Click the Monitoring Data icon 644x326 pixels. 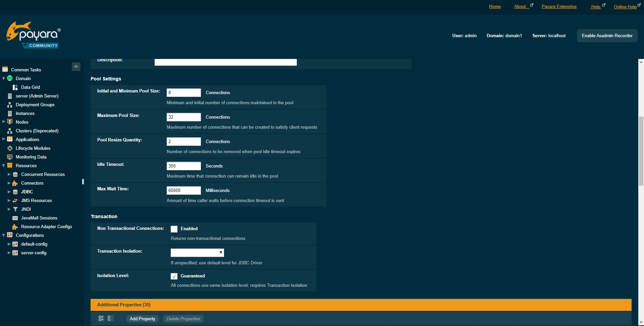10,157
